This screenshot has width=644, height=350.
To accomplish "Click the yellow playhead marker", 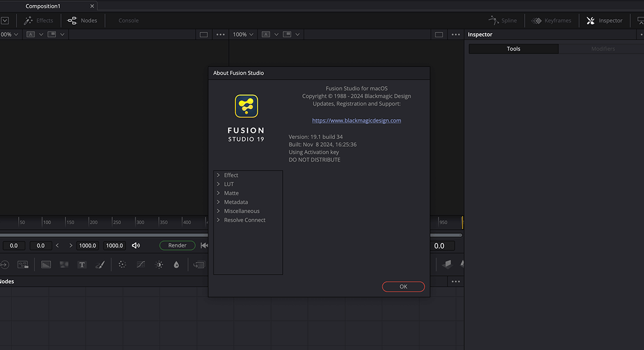I will (463, 223).
